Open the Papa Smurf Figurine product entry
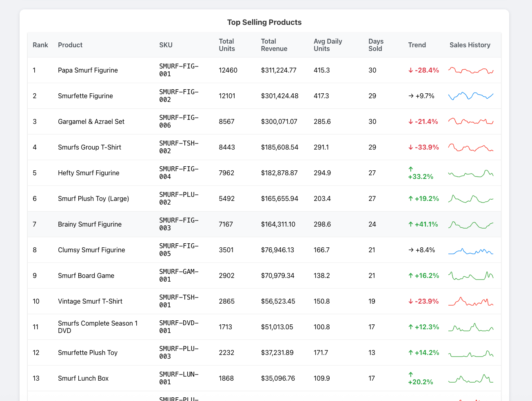The height and width of the screenshot is (401, 532). (x=88, y=70)
